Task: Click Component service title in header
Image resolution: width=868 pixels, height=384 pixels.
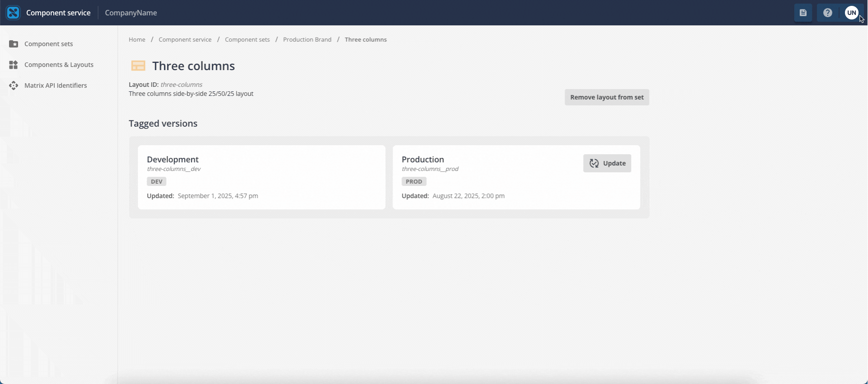Action: (x=58, y=13)
